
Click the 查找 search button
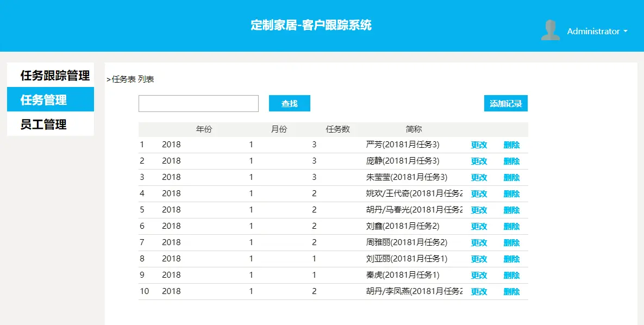[290, 104]
